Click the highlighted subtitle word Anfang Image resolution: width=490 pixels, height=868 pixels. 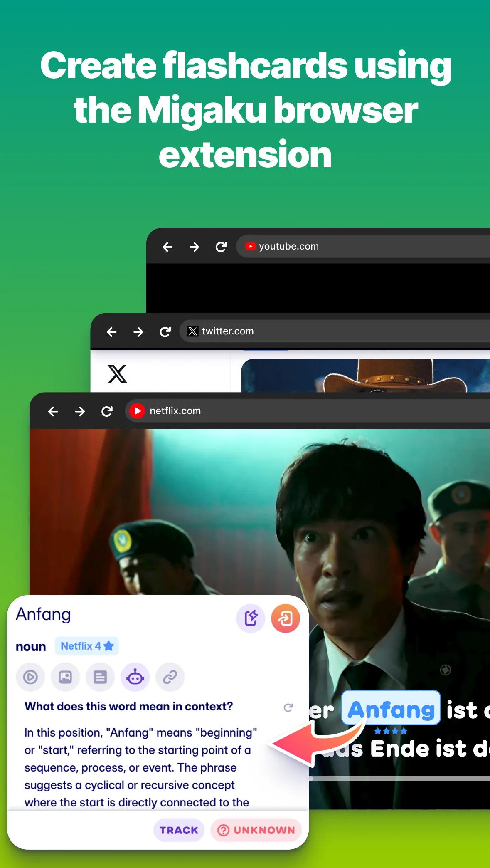391,708
